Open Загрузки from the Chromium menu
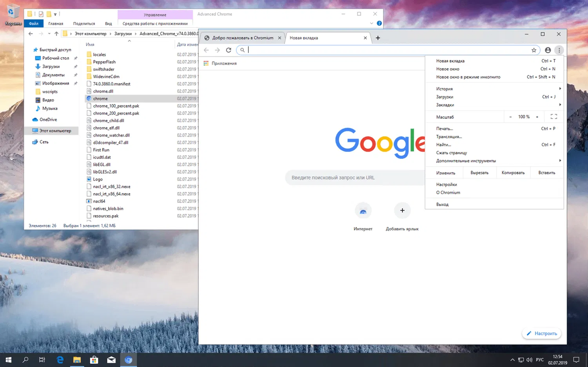This screenshot has height=367, width=588. (494, 97)
